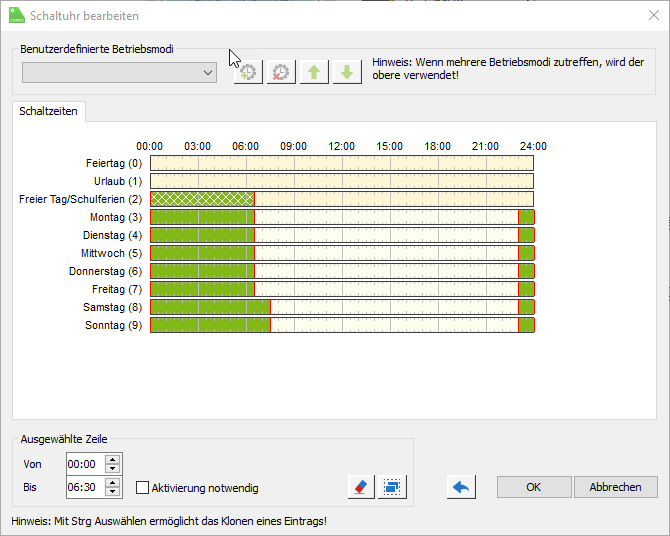Click the Samstag (8) row label

pyautogui.click(x=112, y=307)
